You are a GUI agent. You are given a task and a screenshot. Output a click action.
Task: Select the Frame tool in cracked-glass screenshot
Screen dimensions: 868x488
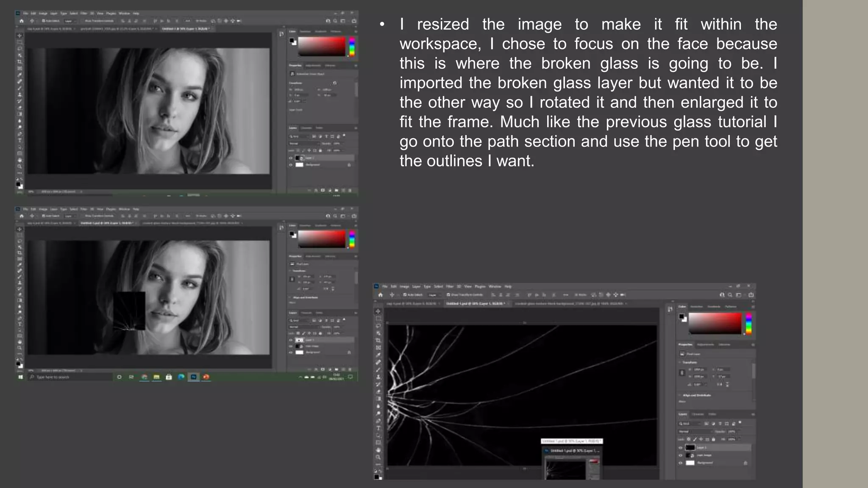pyautogui.click(x=378, y=347)
